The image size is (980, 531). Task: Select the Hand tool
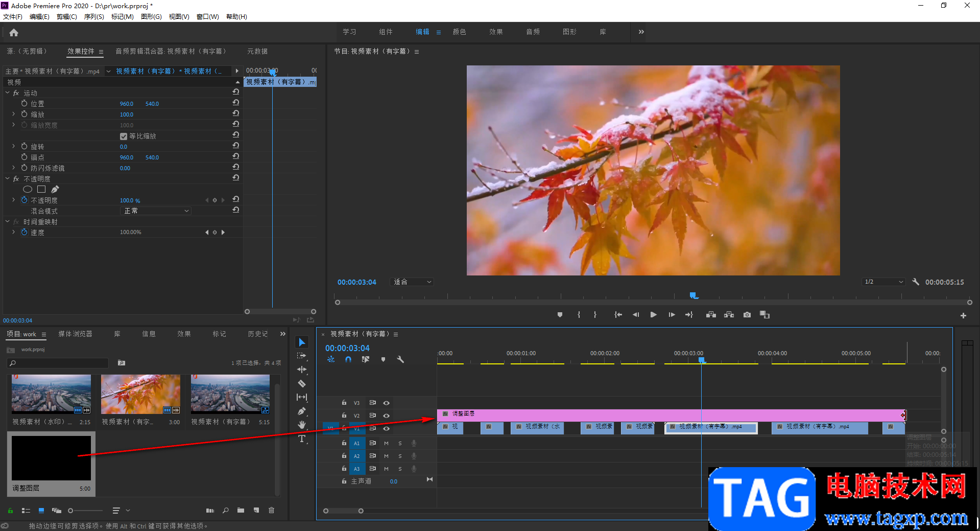[x=302, y=425]
